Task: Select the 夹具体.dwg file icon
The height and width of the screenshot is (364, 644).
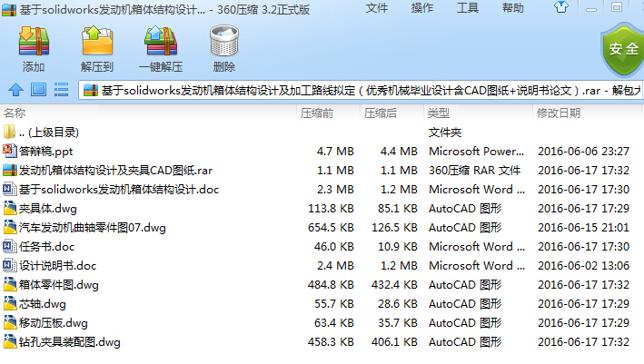Action: coord(9,208)
